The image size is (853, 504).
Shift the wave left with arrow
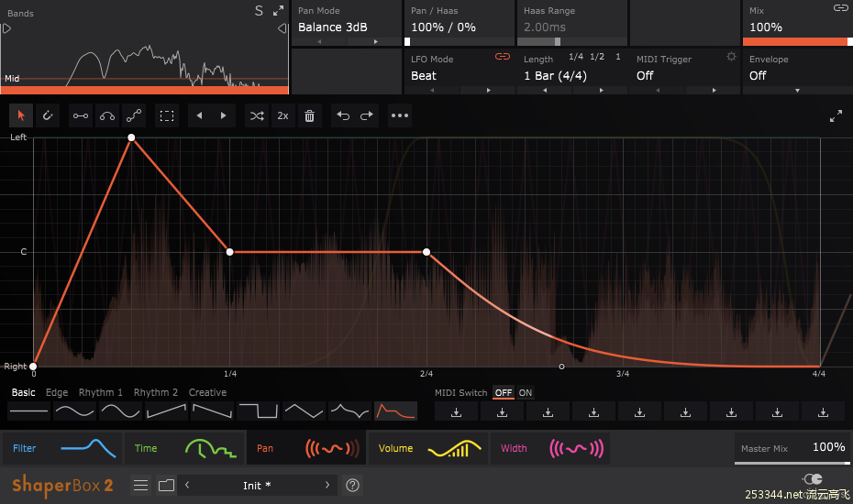click(200, 115)
